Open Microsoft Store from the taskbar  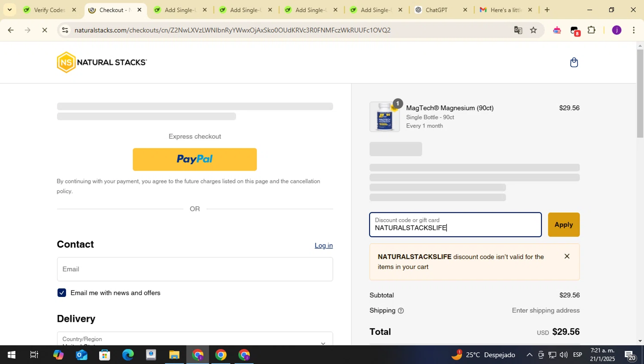coord(104,355)
